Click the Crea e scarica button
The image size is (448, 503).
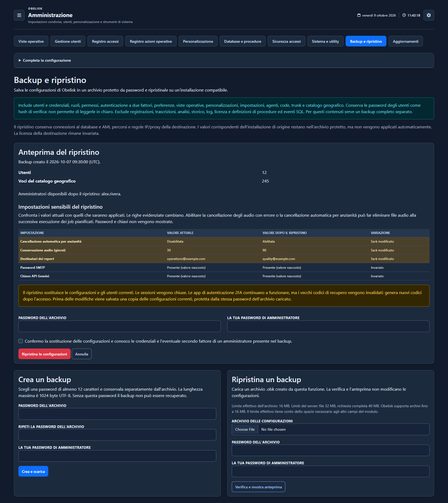(33, 471)
